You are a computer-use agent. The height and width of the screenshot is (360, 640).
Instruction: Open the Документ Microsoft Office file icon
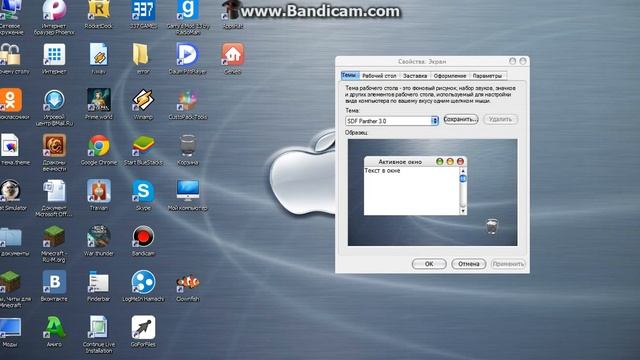point(54,191)
